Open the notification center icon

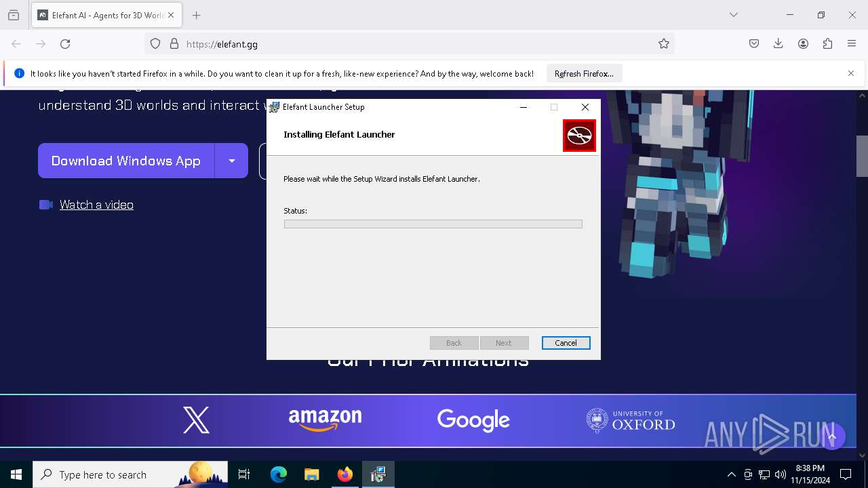click(x=846, y=474)
